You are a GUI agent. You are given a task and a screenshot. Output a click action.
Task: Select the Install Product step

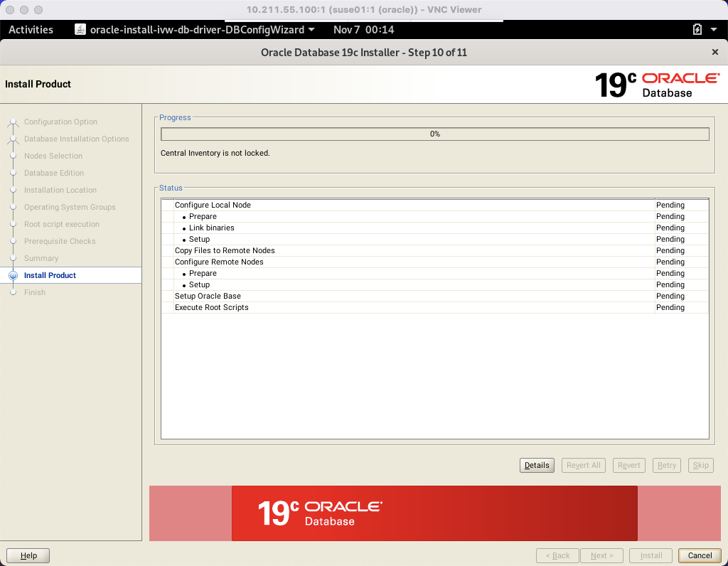click(x=50, y=275)
